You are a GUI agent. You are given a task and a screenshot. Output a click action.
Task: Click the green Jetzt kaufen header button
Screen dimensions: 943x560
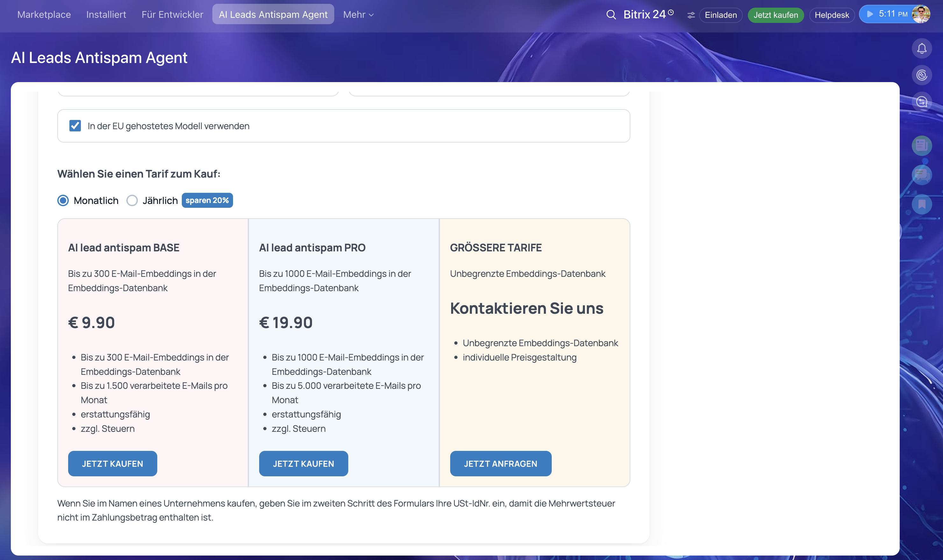776,15
